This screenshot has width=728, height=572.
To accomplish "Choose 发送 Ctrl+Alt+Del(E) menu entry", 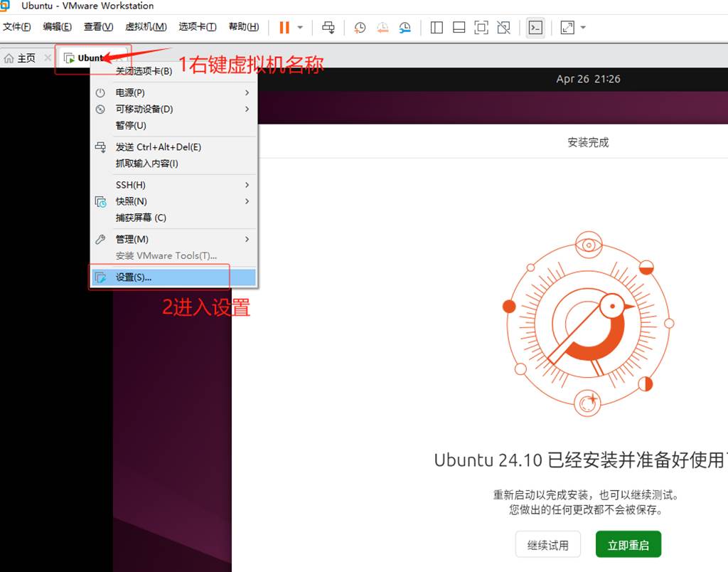I will click(173, 147).
